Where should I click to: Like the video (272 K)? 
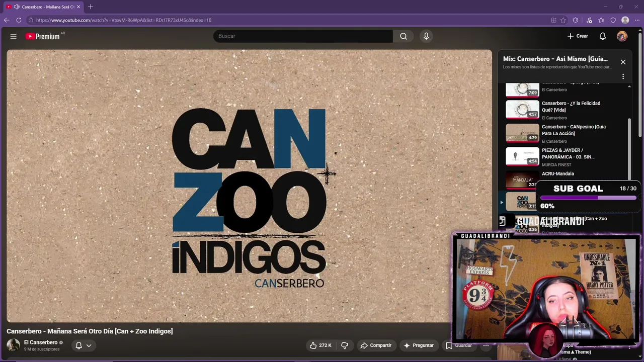point(320,345)
